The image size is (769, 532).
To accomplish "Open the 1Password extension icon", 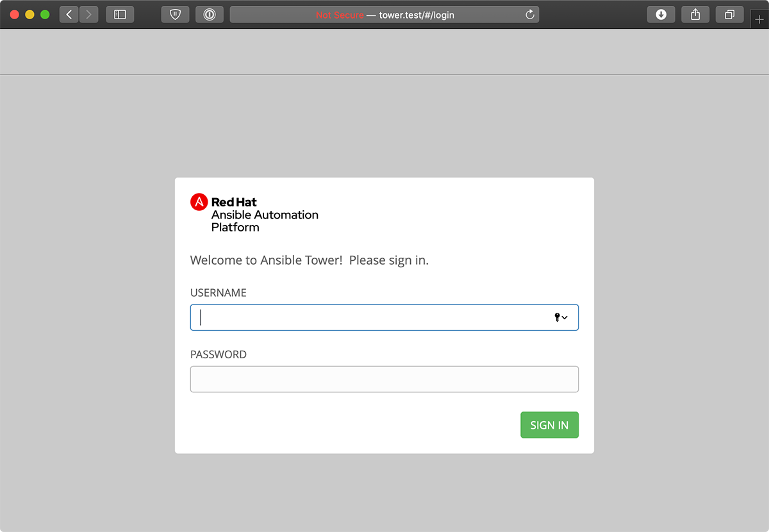I will (209, 14).
